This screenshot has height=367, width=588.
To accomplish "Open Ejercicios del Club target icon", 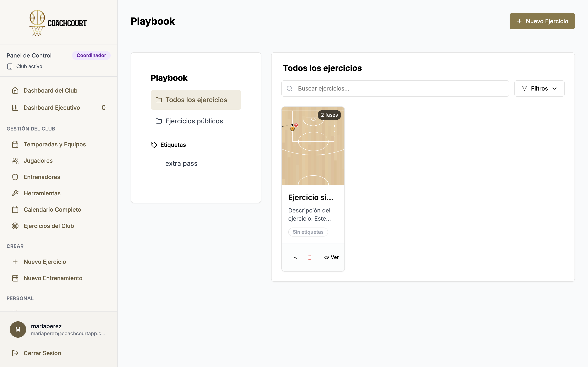I will tap(15, 226).
